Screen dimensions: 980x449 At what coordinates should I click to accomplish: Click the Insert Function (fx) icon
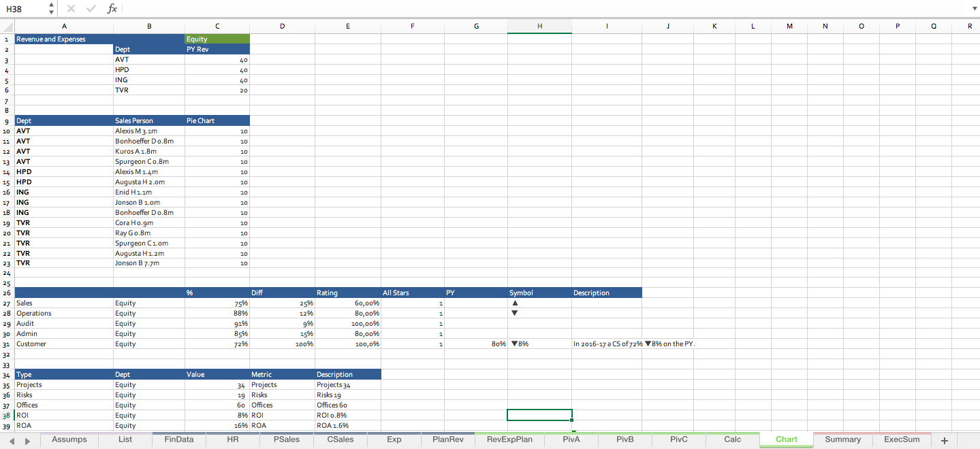click(113, 9)
